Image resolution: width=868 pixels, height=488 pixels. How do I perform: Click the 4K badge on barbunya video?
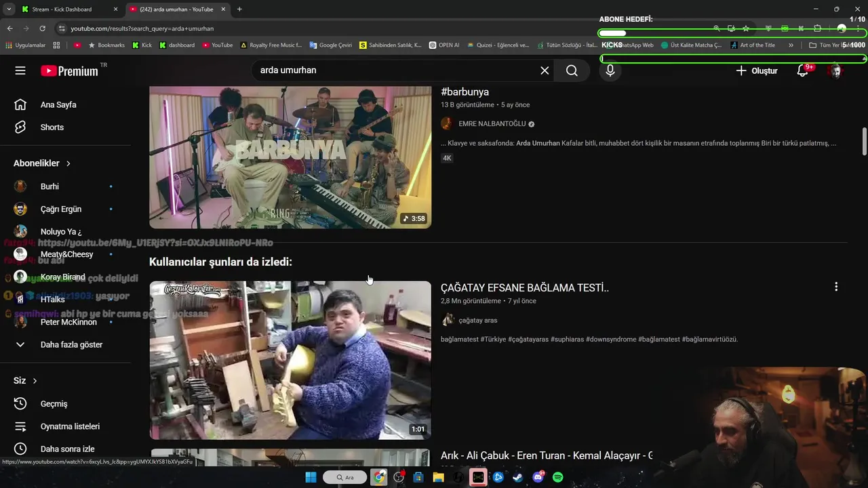(x=447, y=158)
